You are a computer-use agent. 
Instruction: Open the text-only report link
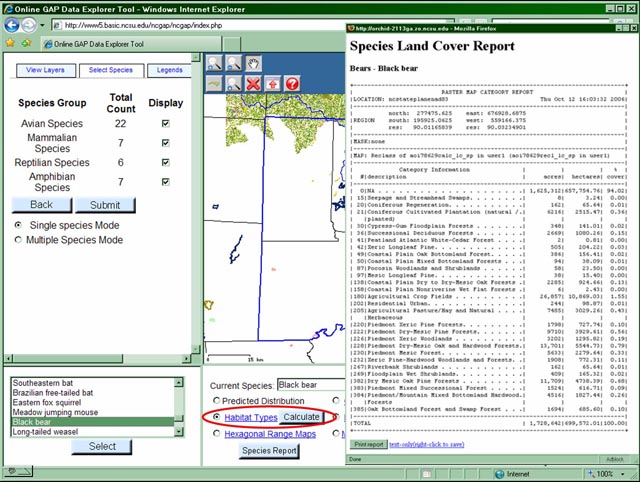pos(427,444)
